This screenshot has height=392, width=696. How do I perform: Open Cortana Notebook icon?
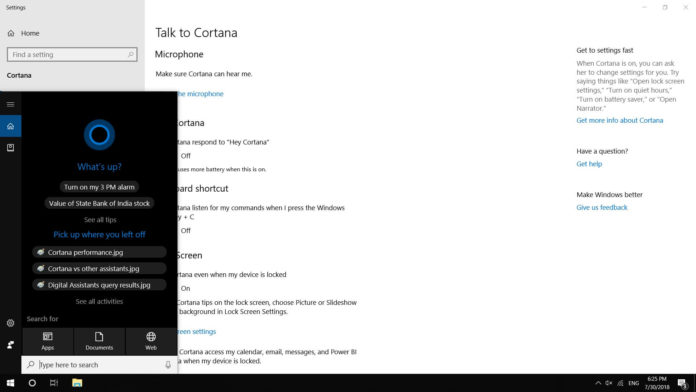coord(10,147)
